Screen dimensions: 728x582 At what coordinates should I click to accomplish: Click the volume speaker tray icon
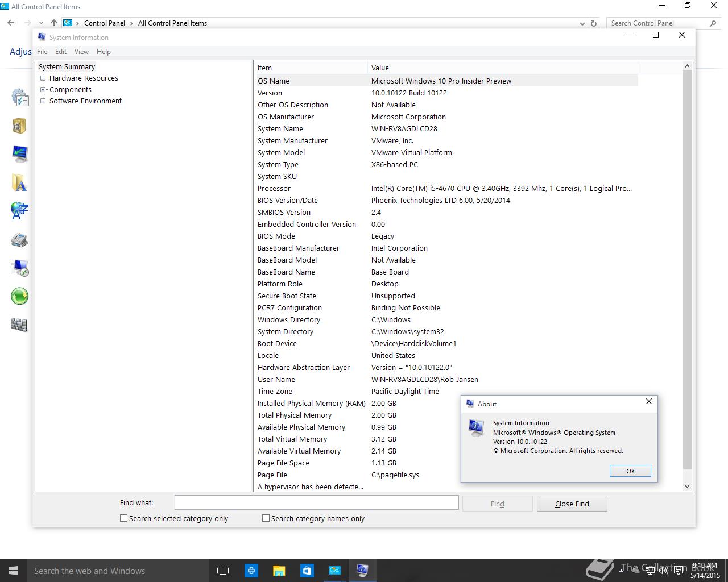664,571
